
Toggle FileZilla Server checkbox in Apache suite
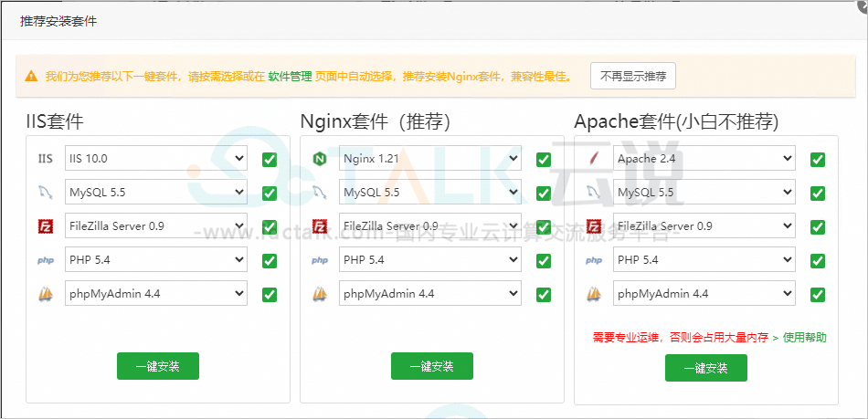(818, 226)
